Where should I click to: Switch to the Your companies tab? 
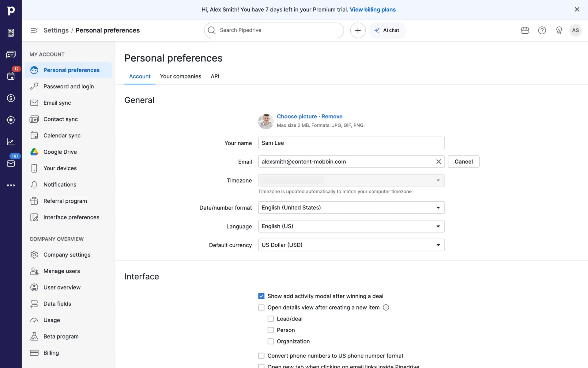[180, 76]
